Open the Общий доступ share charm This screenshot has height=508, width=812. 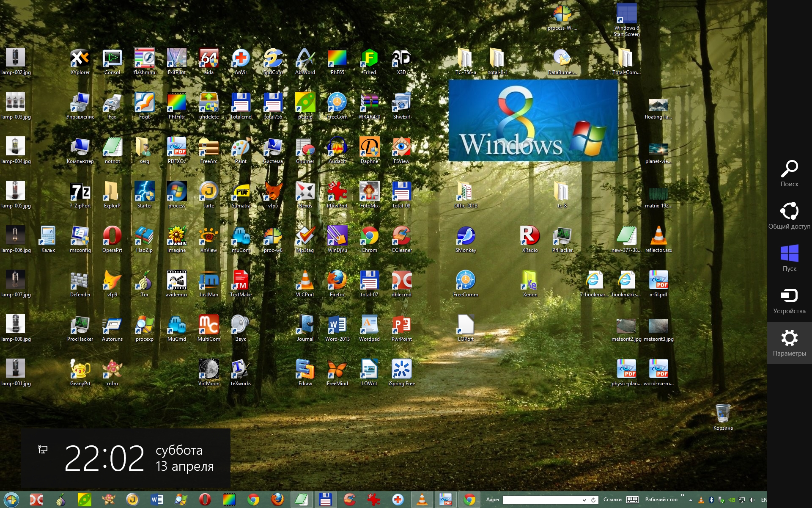[x=789, y=216]
